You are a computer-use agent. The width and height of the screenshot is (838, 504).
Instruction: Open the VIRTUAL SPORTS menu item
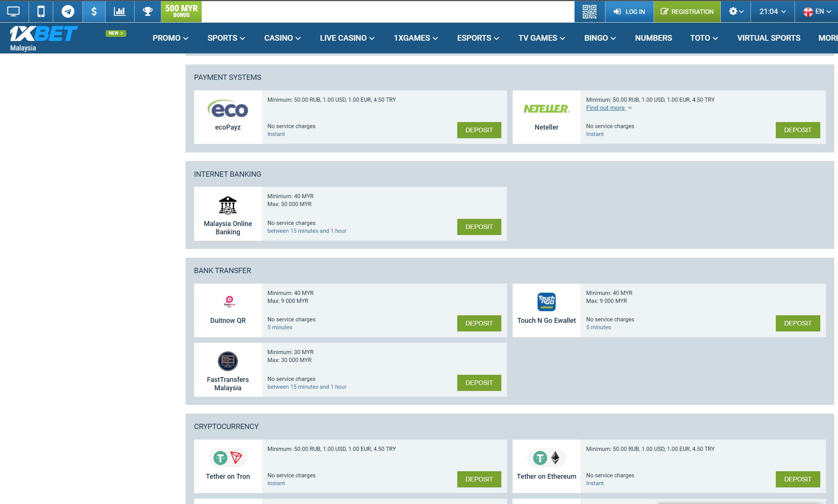click(769, 38)
